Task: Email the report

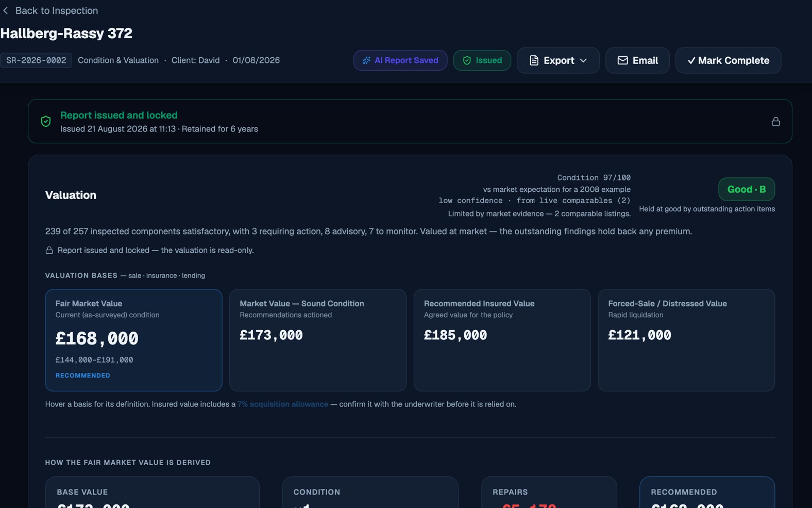Action: 637,60
